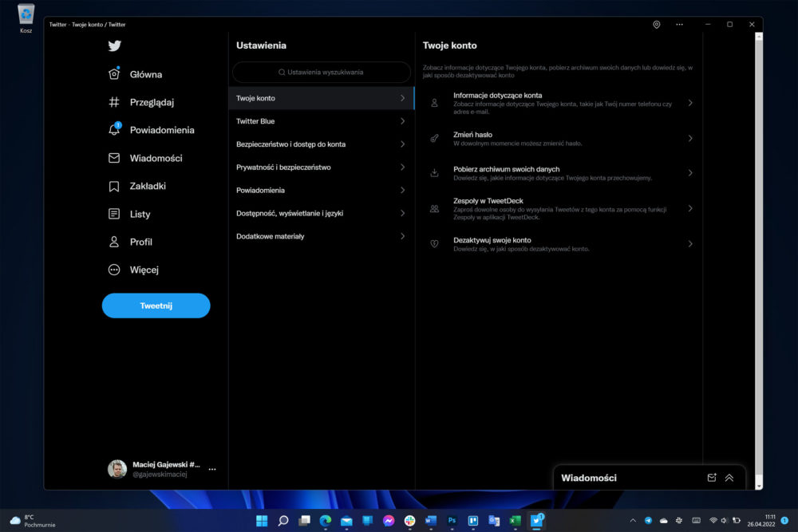Open Prywatność i bezpieczeństwo settings
Image resolution: width=798 pixels, height=532 pixels.
(x=322, y=167)
